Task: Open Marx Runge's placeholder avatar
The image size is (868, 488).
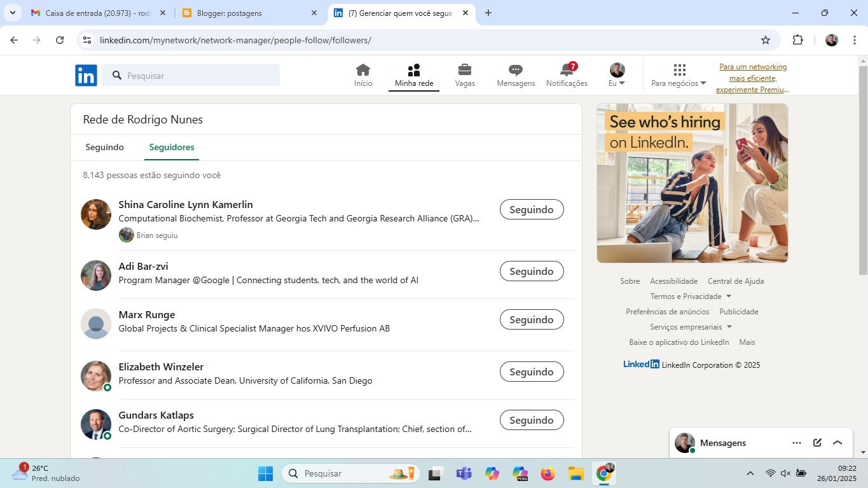Action: [x=96, y=324]
